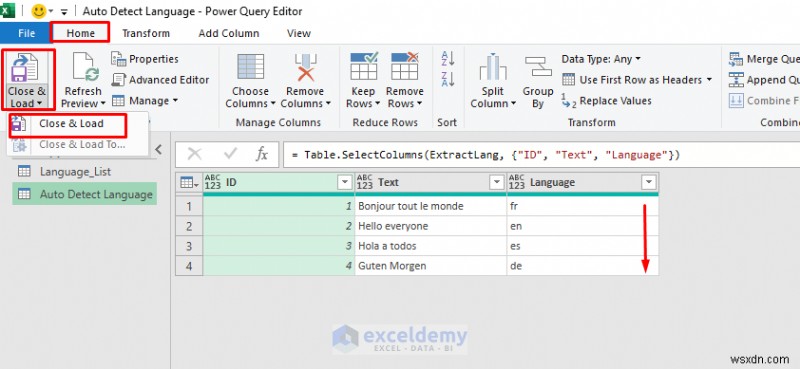The image size is (800, 369).
Task: Select the Language_List query
Action: (x=85, y=171)
